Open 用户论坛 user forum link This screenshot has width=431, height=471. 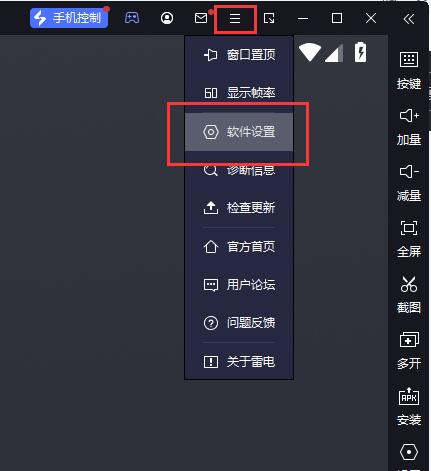(239, 285)
